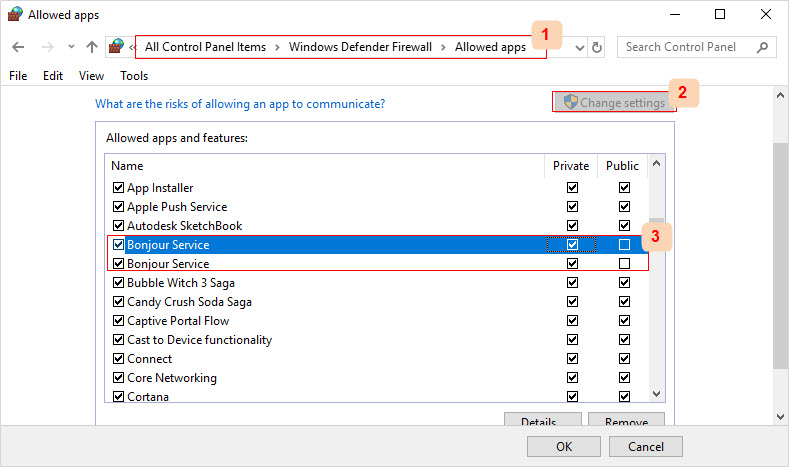Select the App Installer row text

click(x=160, y=188)
